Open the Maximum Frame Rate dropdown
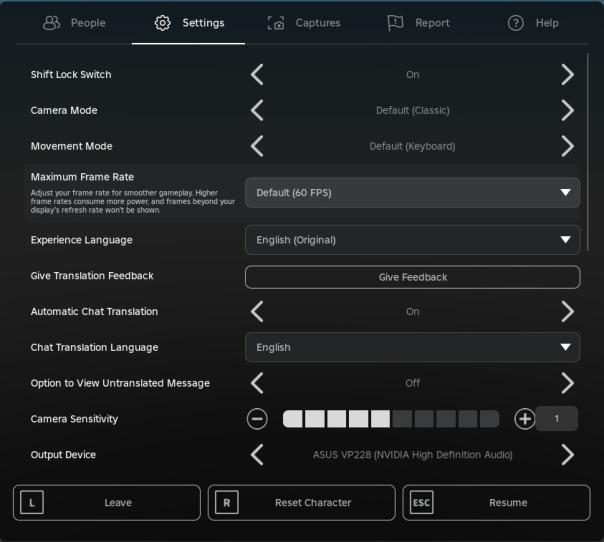This screenshot has height=542, width=604. (x=412, y=192)
